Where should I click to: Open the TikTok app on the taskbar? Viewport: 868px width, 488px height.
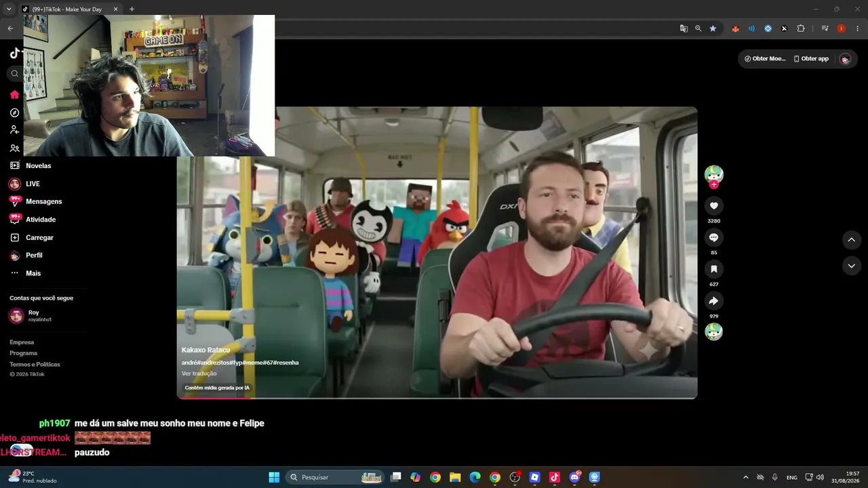coord(555,477)
